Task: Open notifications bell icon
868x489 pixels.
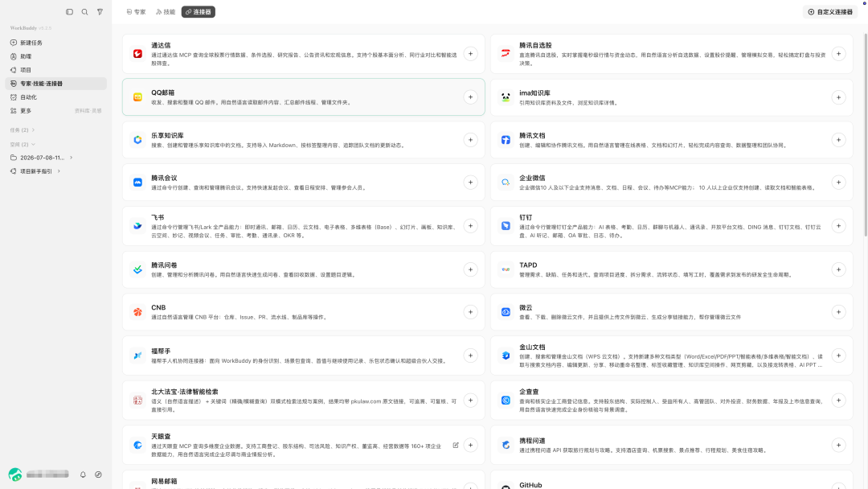Action: pyautogui.click(x=83, y=475)
